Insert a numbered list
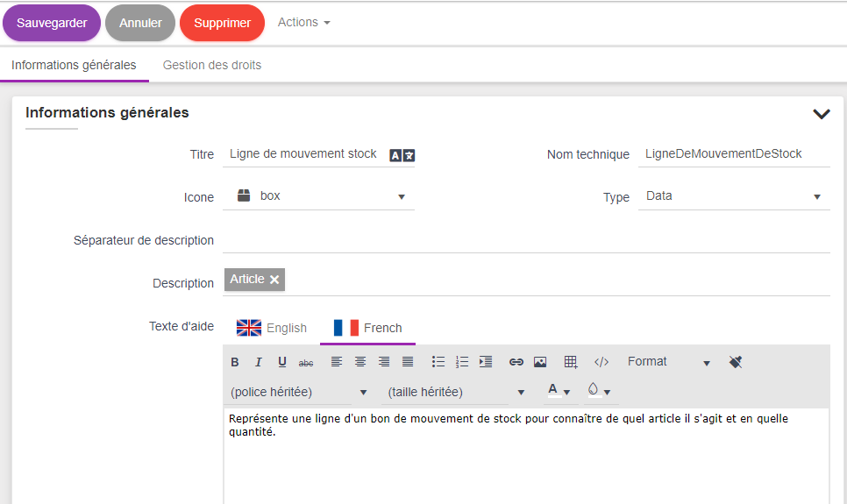Image resolution: width=847 pixels, height=504 pixels. pyautogui.click(x=462, y=362)
